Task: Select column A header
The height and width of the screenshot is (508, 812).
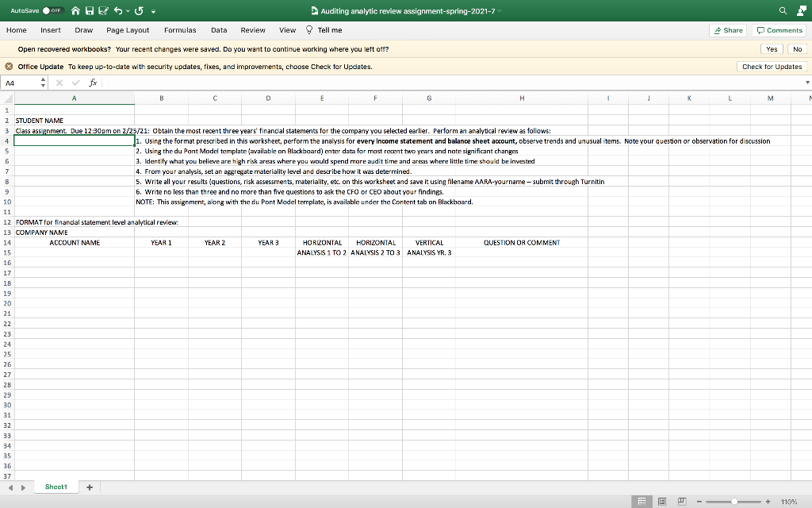Action: [74, 98]
